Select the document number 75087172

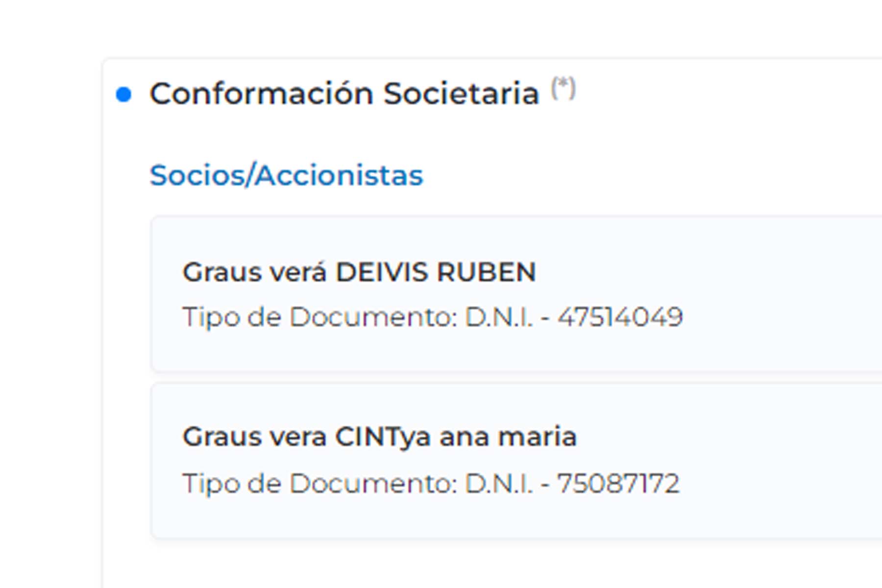coord(618,484)
